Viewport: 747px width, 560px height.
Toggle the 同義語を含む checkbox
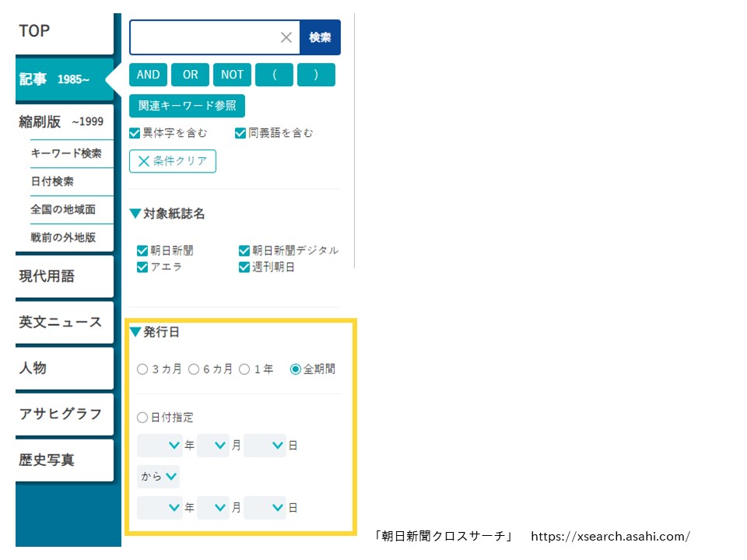pyautogui.click(x=240, y=133)
